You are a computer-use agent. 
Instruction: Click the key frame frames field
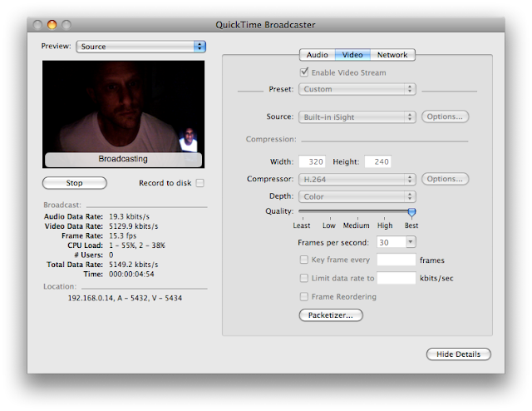point(397,260)
